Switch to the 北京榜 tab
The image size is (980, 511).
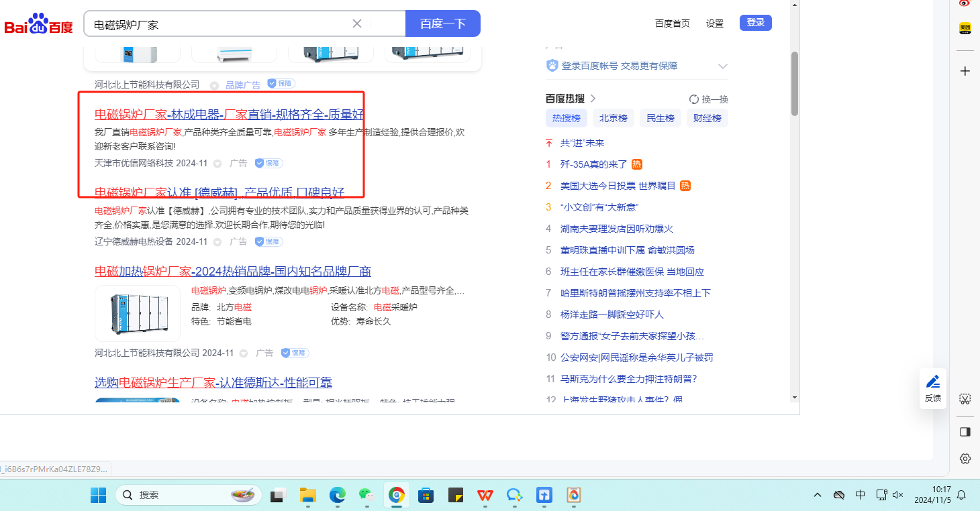point(613,118)
